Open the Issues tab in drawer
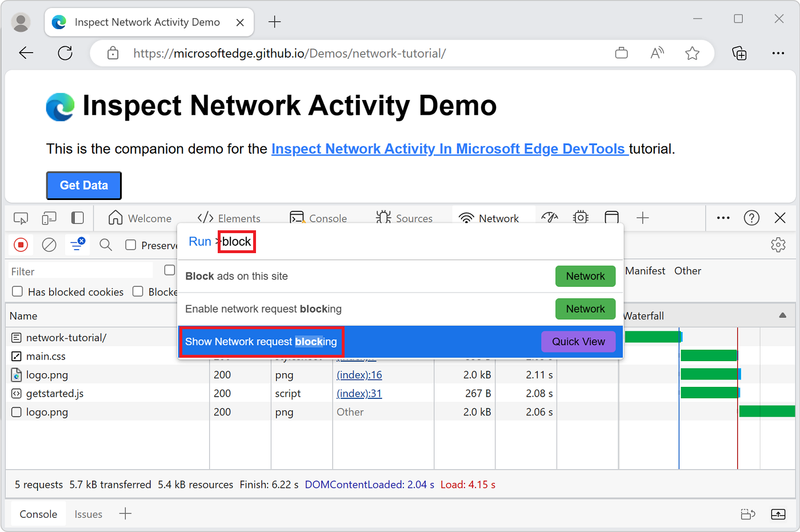Screen dimensions: 800x532 tap(88, 514)
